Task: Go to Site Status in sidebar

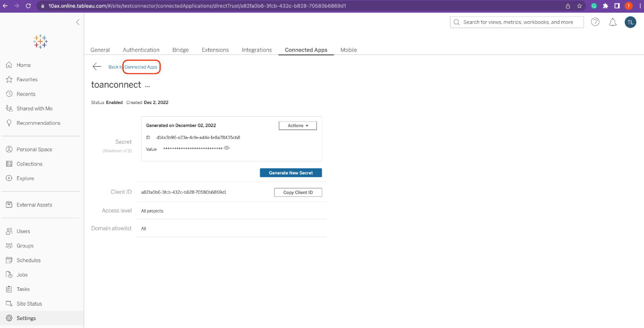Action: tap(29, 304)
